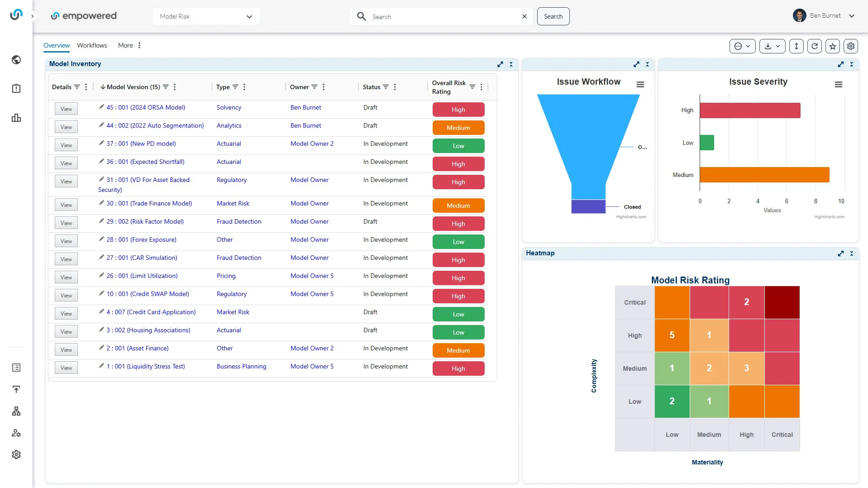Click the heatmap cell showing 5
This screenshot has width=868, height=488.
point(672,335)
